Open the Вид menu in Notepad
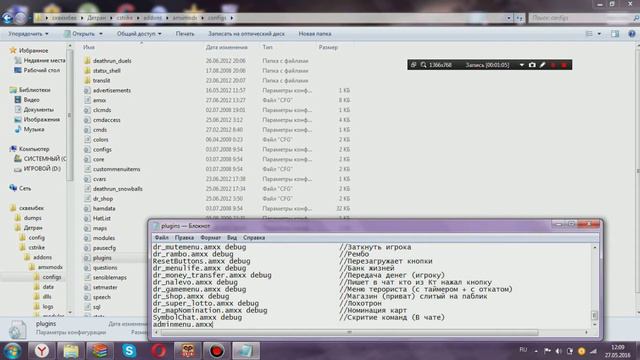640x360 pixels. coord(232,238)
